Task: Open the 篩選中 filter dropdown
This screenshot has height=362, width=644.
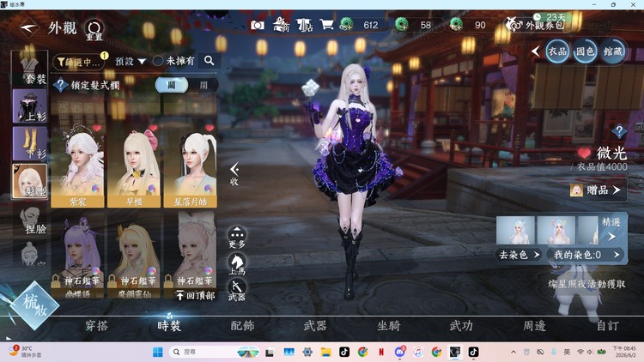Action: [79, 62]
